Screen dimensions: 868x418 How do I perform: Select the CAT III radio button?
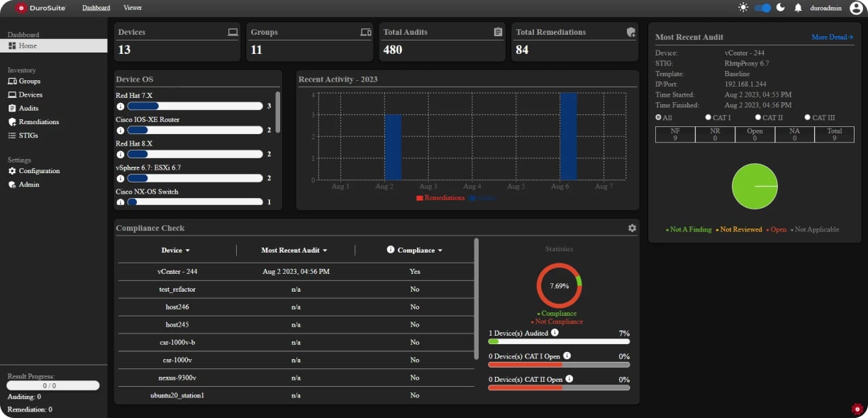(x=808, y=117)
